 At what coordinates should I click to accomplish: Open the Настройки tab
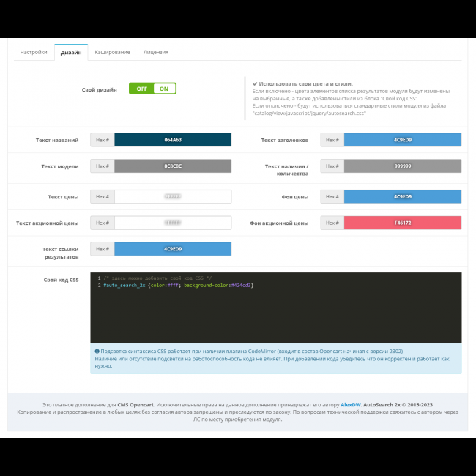point(34,52)
